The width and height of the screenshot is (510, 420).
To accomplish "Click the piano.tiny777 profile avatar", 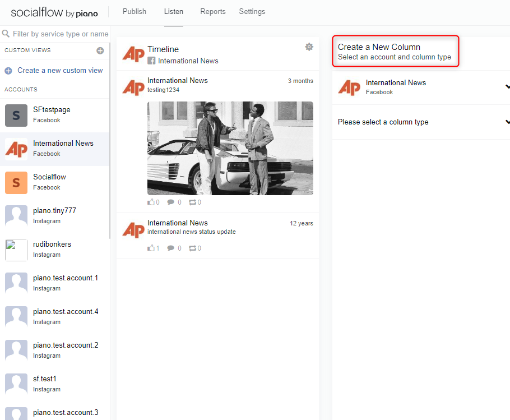I will 16,216.
